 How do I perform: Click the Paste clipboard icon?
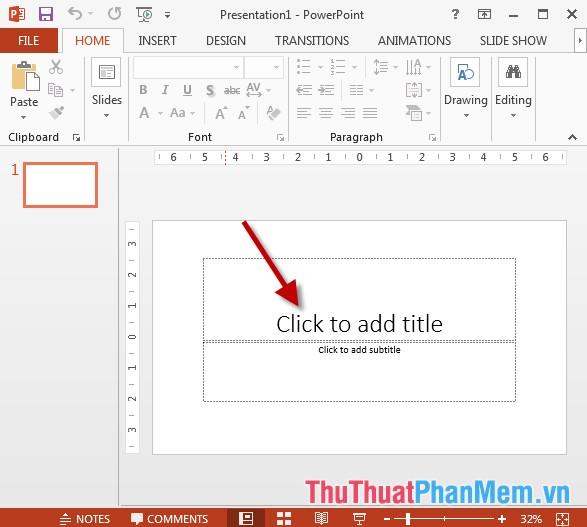25,76
